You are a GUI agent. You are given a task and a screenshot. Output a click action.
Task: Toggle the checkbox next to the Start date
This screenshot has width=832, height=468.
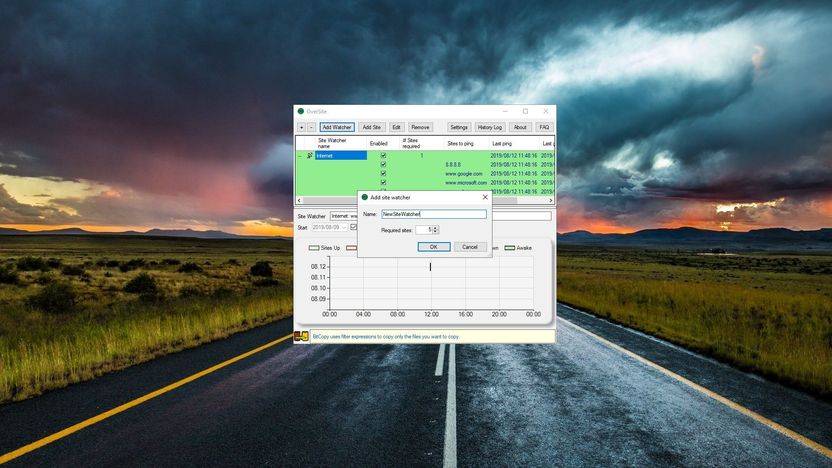(x=353, y=227)
